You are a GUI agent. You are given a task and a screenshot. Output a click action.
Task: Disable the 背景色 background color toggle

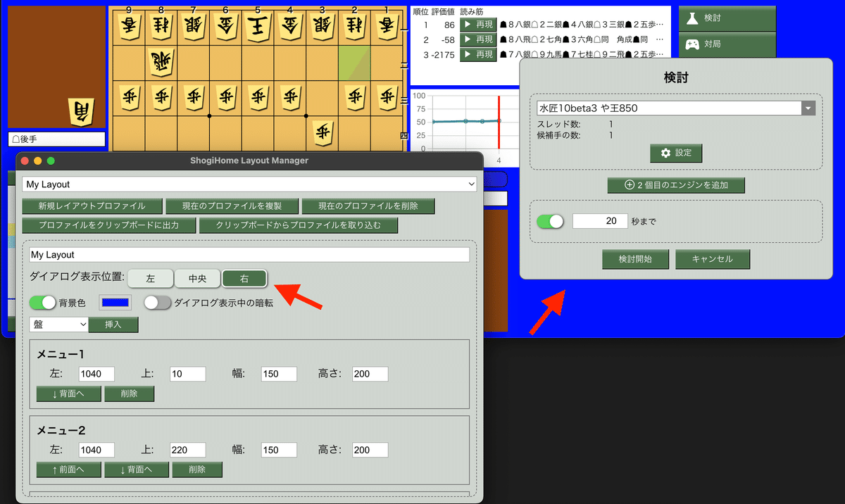42,302
